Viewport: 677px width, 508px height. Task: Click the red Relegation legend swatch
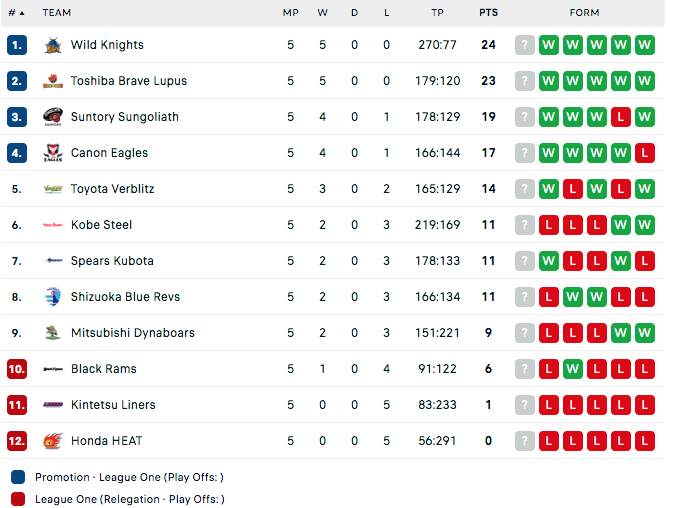18,499
